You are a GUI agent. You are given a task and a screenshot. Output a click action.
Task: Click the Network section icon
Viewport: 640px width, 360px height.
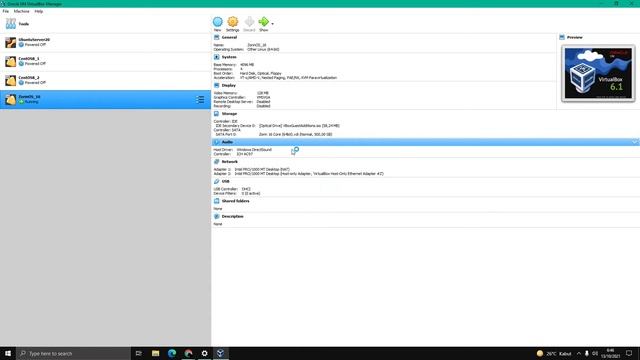tap(217, 162)
